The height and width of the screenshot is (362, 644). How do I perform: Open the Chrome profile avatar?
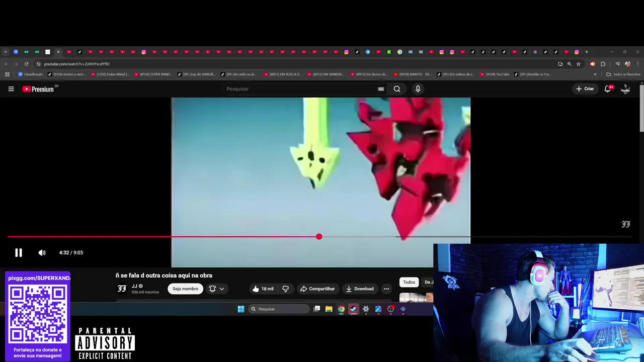tap(627, 64)
